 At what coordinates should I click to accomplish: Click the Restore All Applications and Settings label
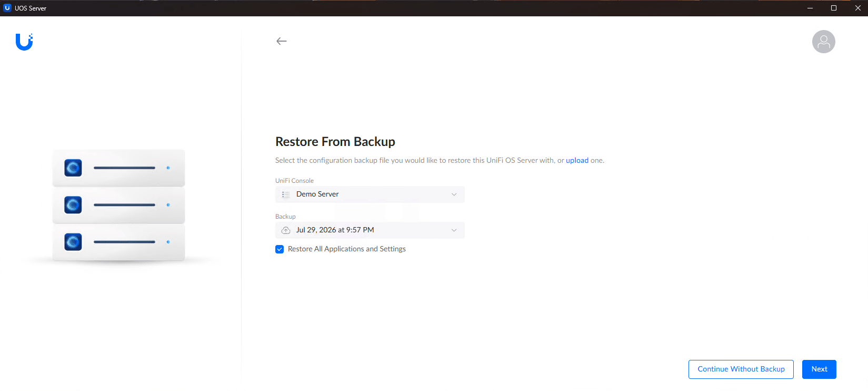tap(347, 249)
